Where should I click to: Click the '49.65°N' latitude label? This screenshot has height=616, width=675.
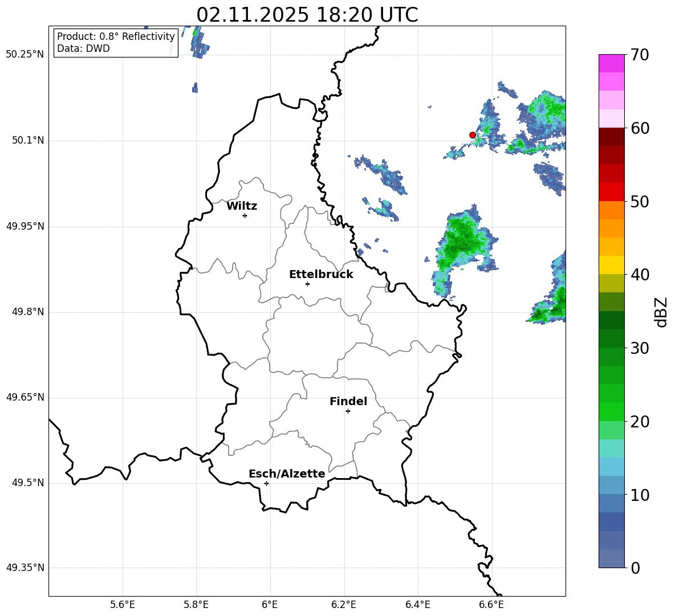coord(25,397)
